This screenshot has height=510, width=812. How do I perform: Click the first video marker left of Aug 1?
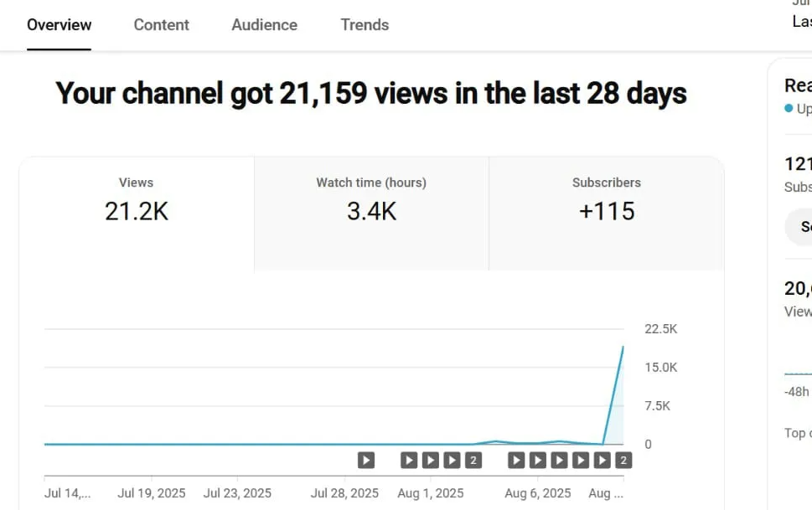pos(409,460)
